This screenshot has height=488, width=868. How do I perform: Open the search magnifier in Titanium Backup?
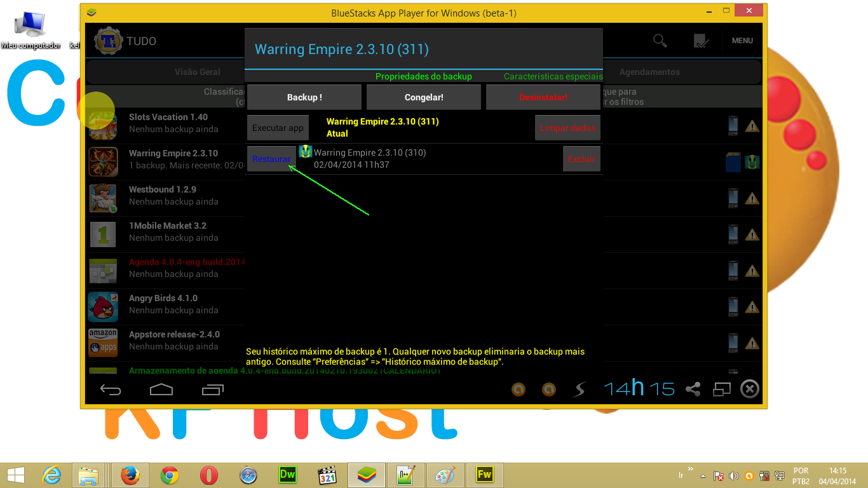660,41
